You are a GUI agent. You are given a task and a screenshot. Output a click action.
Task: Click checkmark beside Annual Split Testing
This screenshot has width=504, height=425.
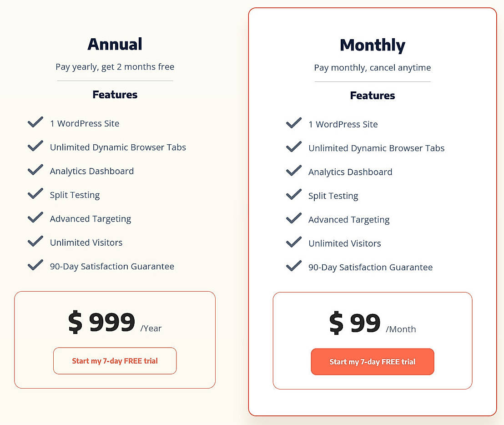pos(35,193)
